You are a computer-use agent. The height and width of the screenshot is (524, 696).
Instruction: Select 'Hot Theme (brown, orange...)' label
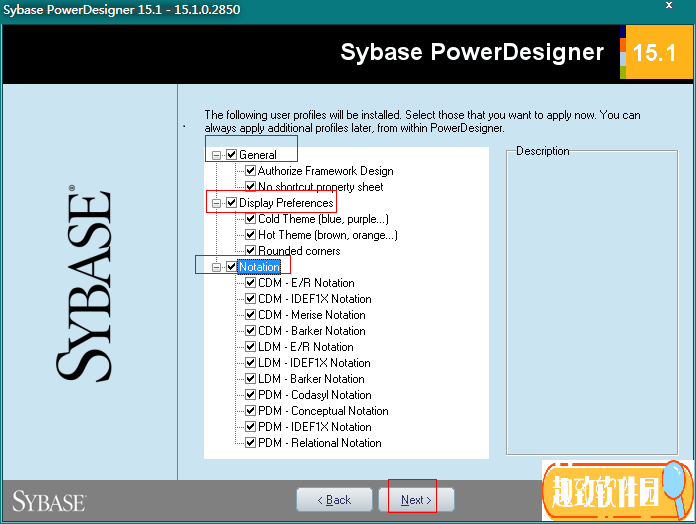(328, 235)
